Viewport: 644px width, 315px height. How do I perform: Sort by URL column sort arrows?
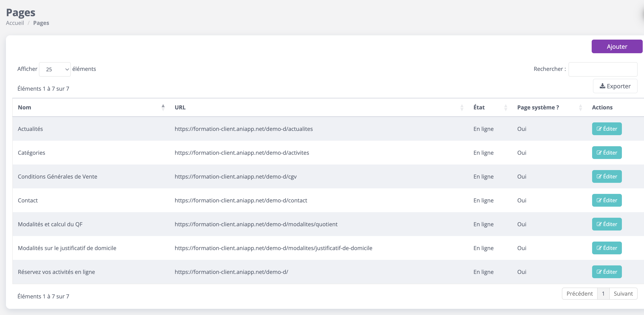(462, 107)
